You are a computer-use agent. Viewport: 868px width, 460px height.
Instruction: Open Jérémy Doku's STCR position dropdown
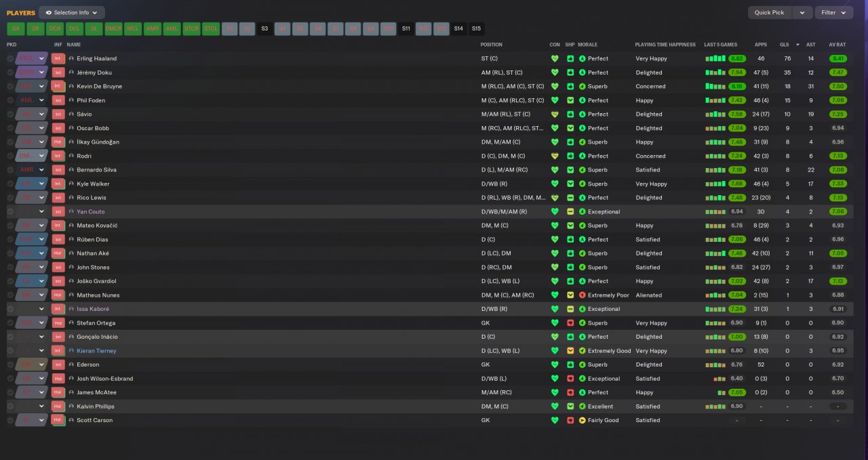point(32,72)
